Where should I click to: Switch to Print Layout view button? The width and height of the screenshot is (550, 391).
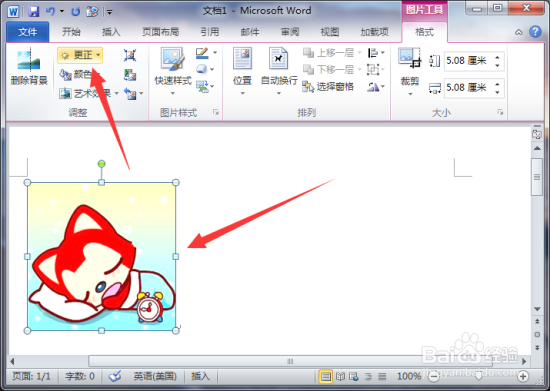[326, 377]
